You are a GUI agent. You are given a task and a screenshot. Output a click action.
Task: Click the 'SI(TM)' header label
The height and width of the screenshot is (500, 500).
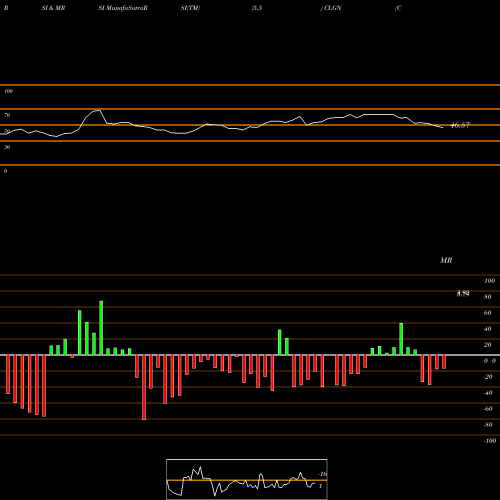(x=190, y=8)
